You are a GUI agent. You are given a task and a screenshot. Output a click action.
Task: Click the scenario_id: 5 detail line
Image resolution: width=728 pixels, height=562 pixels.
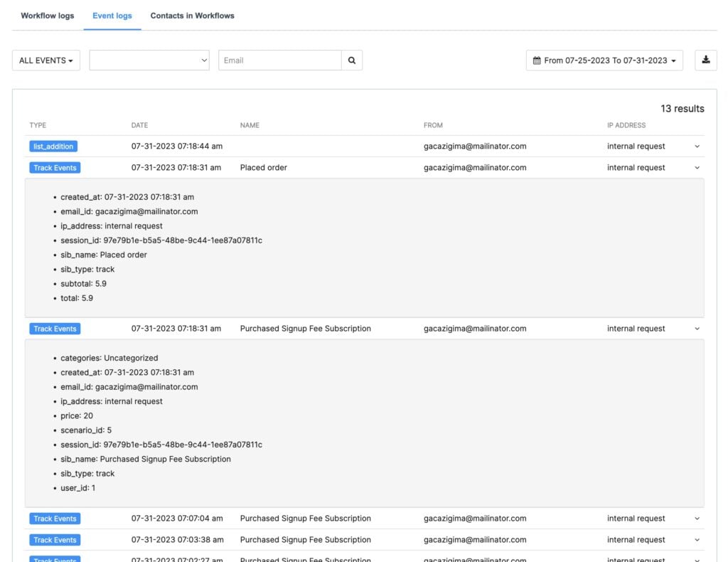pos(86,430)
